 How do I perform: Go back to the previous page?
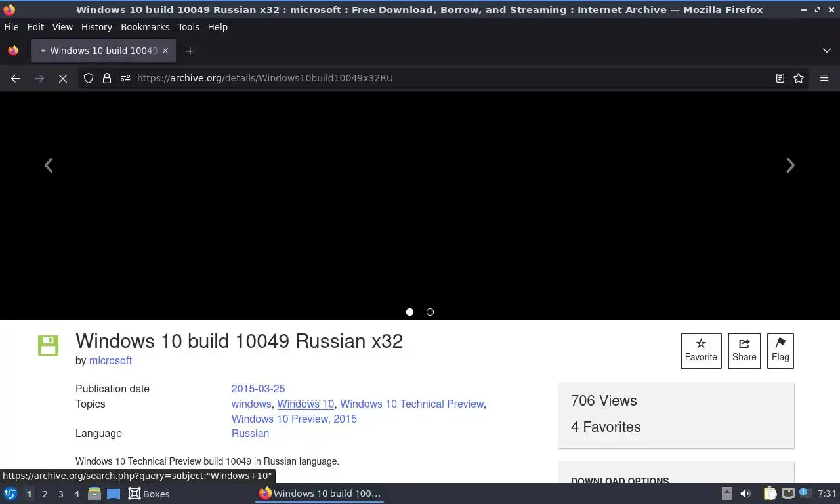coord(16,78)
